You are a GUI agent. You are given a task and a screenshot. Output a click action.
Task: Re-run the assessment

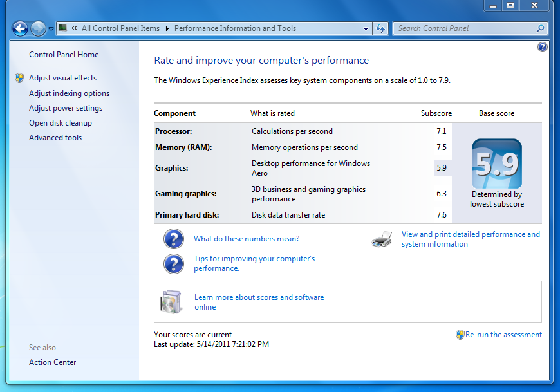(x=503, y=335)
